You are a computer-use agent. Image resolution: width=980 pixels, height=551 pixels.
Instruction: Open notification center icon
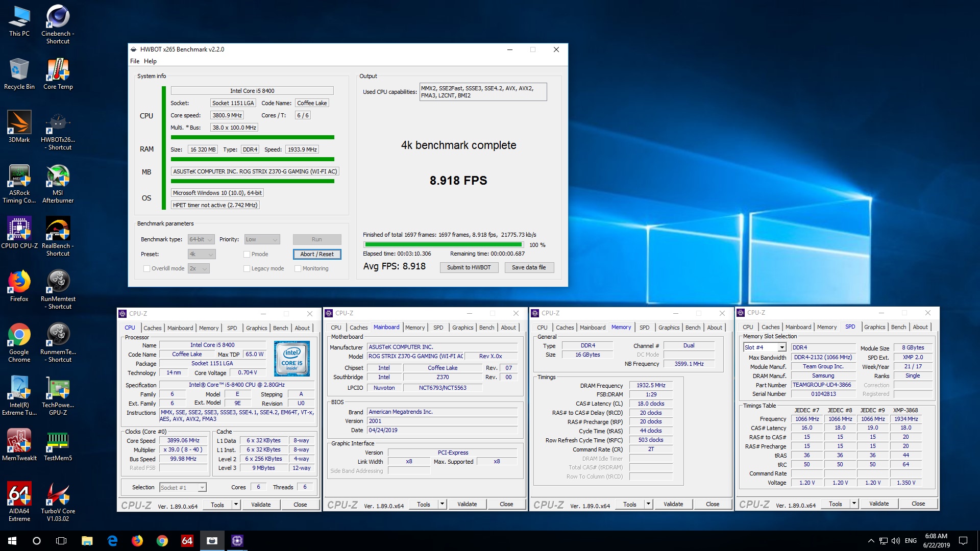tap(963, 541)
